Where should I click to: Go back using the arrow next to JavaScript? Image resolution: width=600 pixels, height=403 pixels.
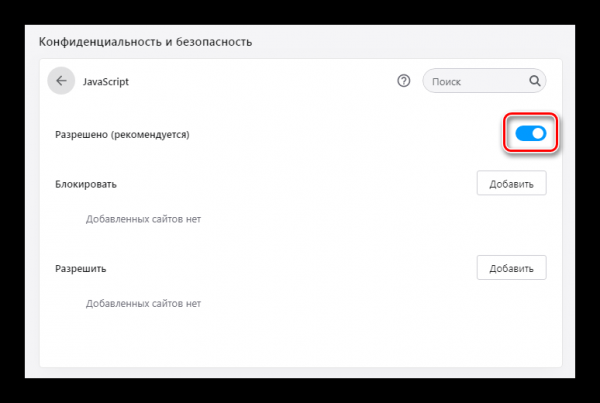[x=61, y=81]
